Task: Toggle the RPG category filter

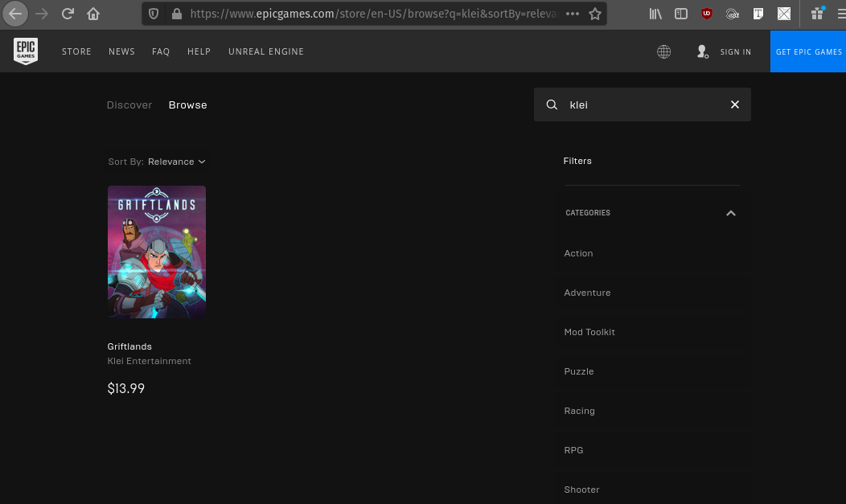Action: click(573, 450)
